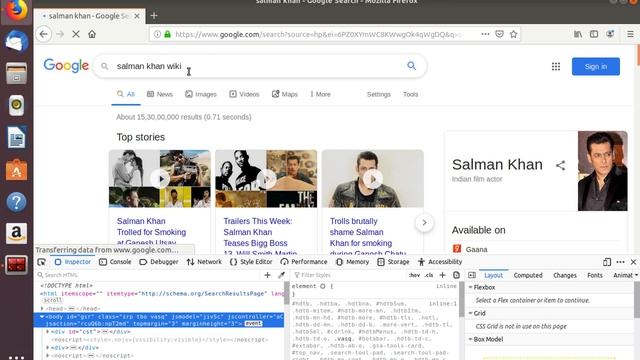Pick an element from the page

[42, 262]
